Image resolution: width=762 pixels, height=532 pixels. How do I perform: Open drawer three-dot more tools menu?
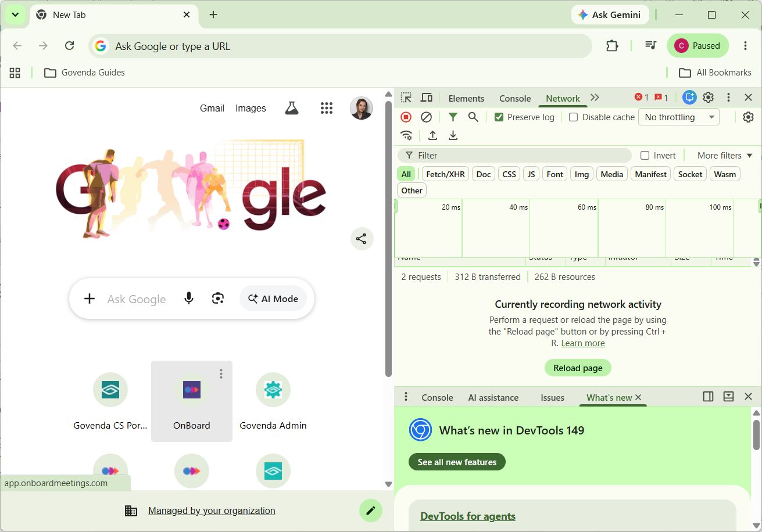pyautogui.click(x=406, y=397)
